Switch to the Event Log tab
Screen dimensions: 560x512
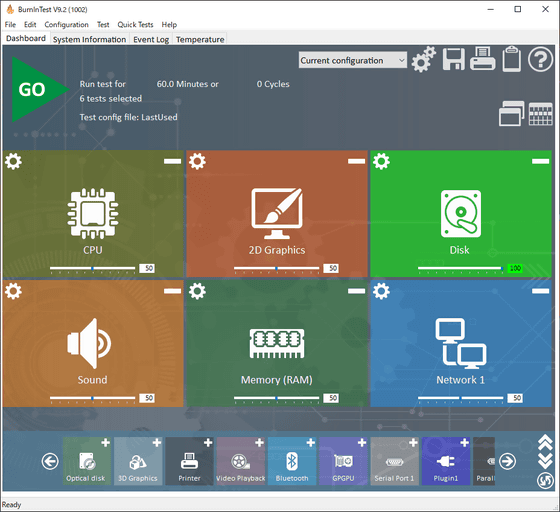pos(151,39)
